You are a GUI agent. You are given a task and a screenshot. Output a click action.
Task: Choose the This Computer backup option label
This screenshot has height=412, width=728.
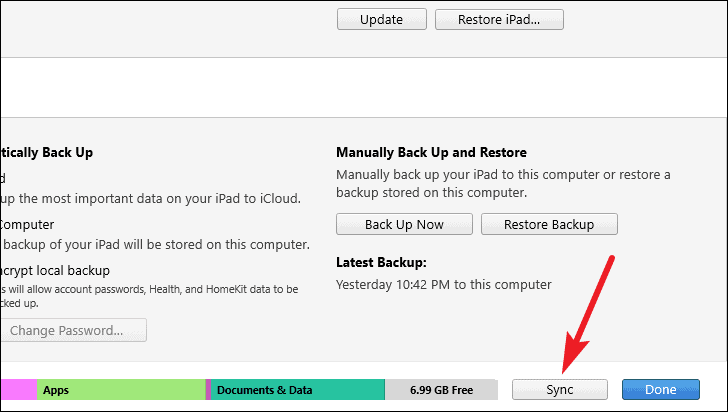27,224
